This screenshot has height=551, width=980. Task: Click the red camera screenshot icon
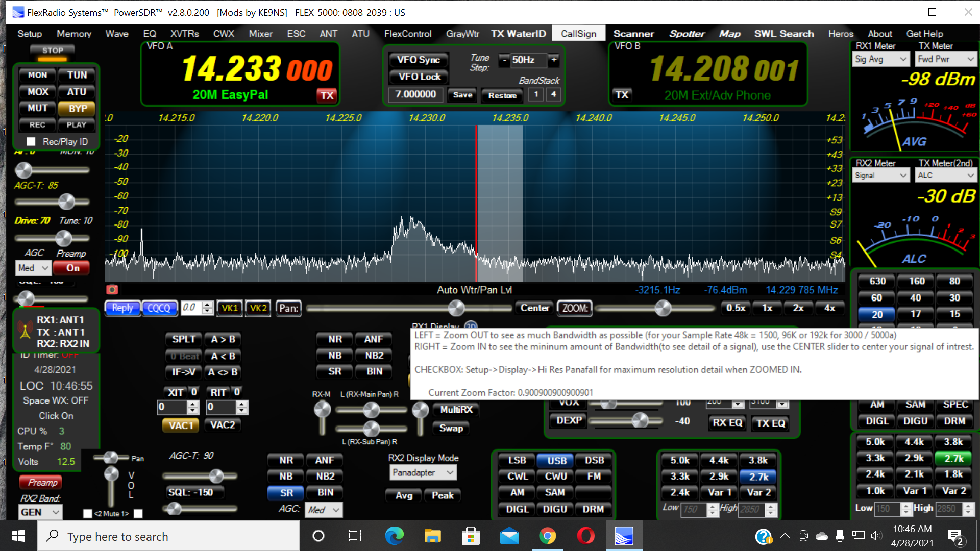(112, 290)
